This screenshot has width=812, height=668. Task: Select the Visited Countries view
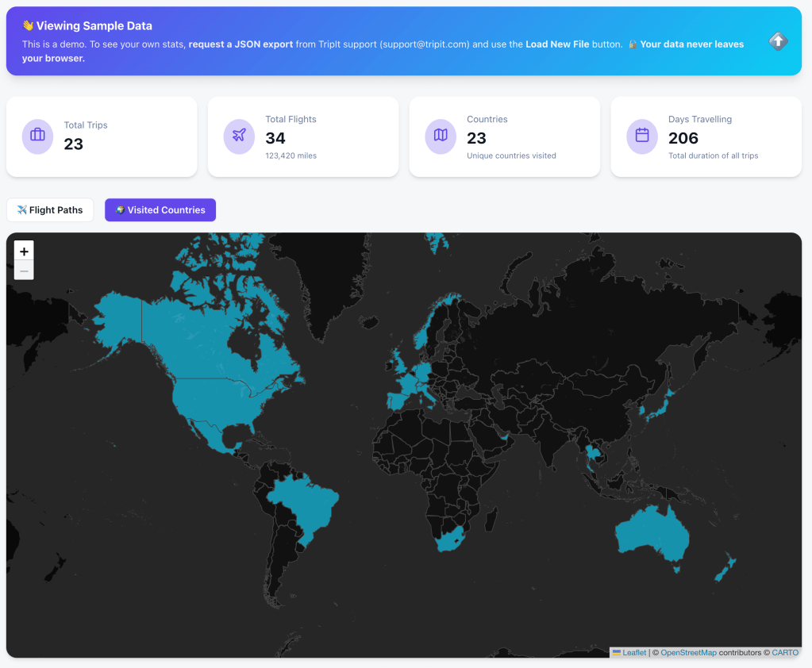160,209
